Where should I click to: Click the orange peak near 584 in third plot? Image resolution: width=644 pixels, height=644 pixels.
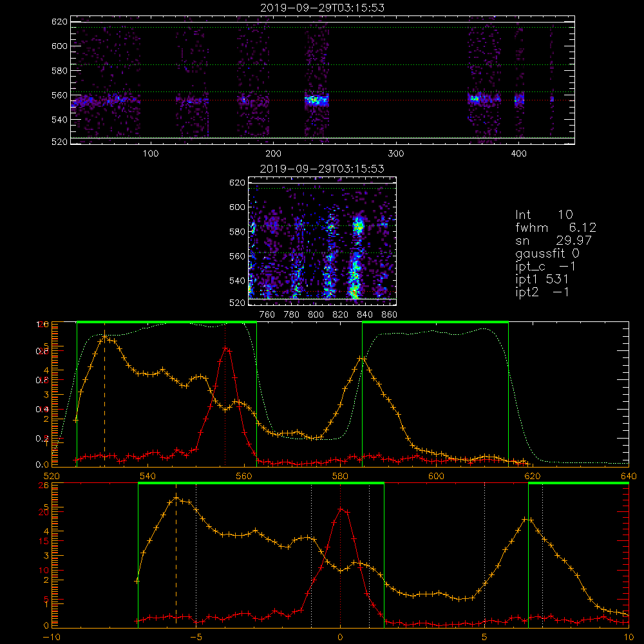click(361, 358)
